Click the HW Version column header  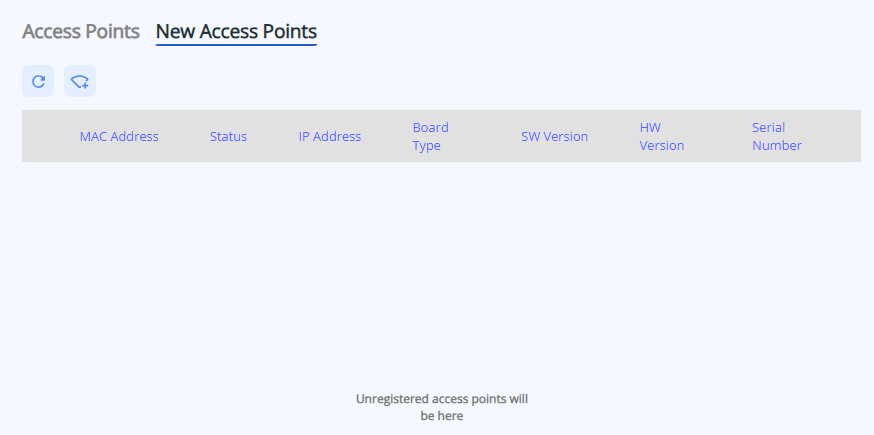(662, 136)
